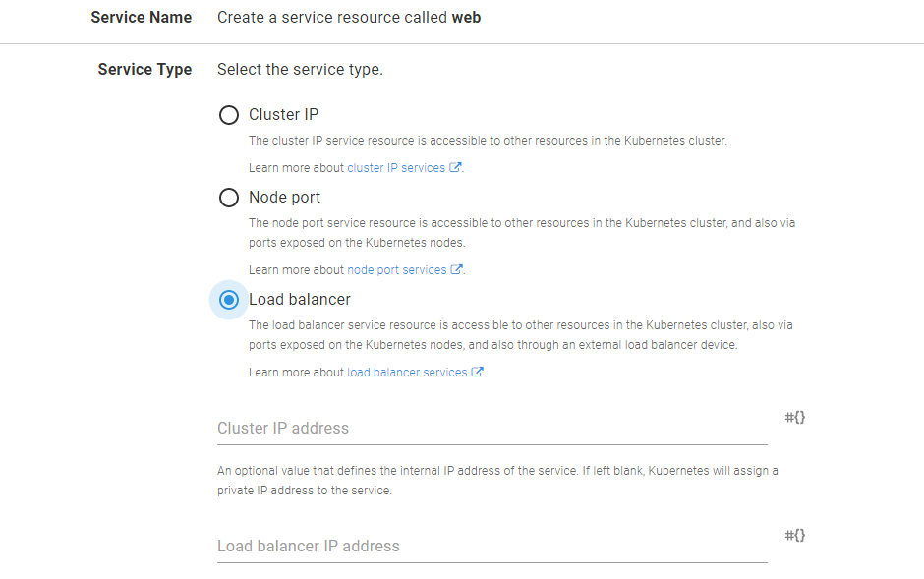This screenshot has height=579, width=924.
Task: Follow the node port services link
Action: coord(396,270)
